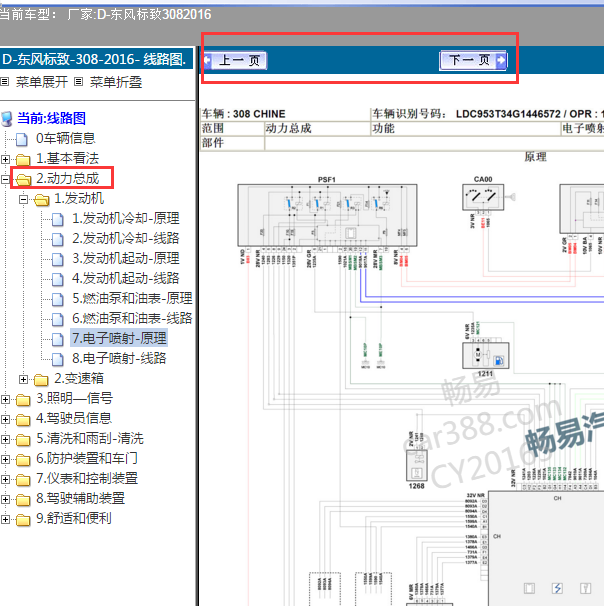Open 1.发动机冷却-原理 diagram
Image resolution: width=604 pixels, height=606 pixels.
tap(126, 218)
